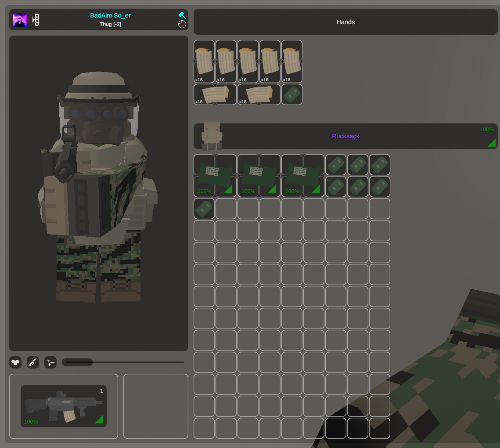Select the fourth upright x16 magazine in Hands
The width and height of the screenshot is (500, 448).
270,61
